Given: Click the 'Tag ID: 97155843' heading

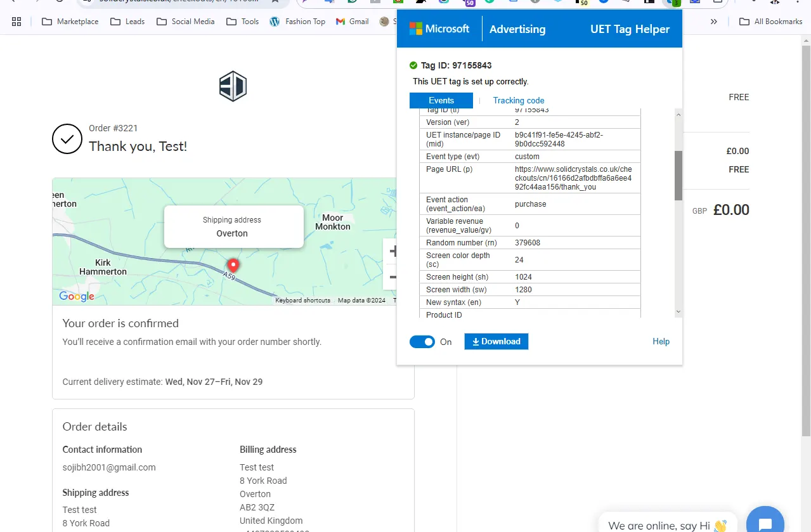Looking at the screenshot, I should tap(456, 65).
